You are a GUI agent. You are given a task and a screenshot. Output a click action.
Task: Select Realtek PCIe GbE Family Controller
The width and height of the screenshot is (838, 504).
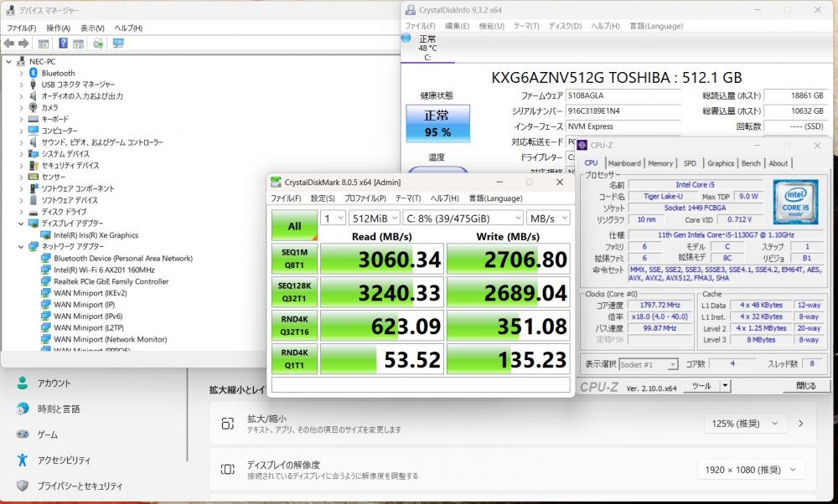(111, 282)
